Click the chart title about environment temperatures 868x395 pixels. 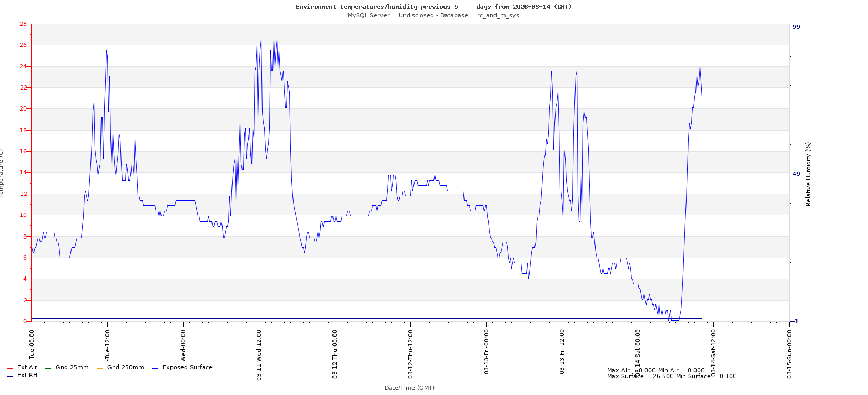click(433, 7)
